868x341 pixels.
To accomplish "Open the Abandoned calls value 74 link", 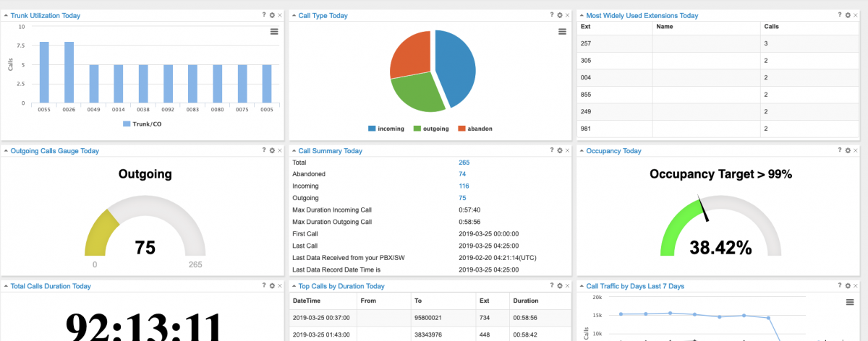I will pos(462,174).
